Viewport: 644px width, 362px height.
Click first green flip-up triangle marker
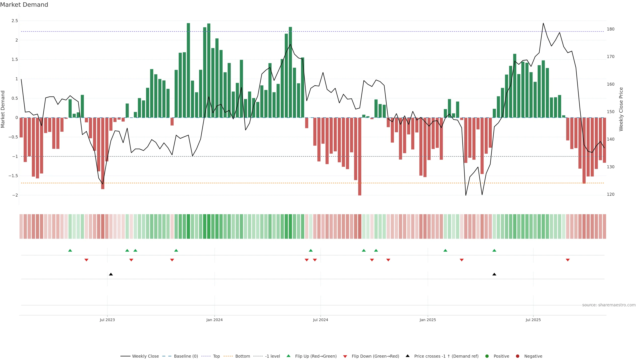coord(70,250)
